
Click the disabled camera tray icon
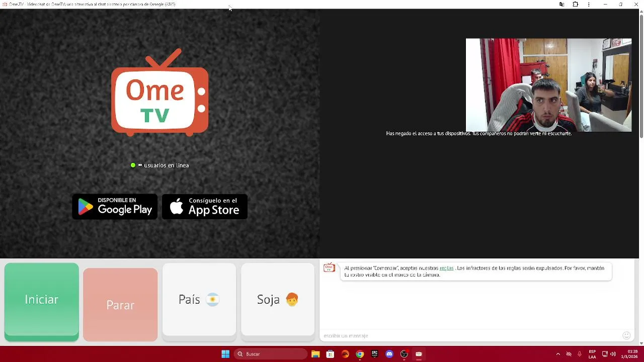[569, 354]
